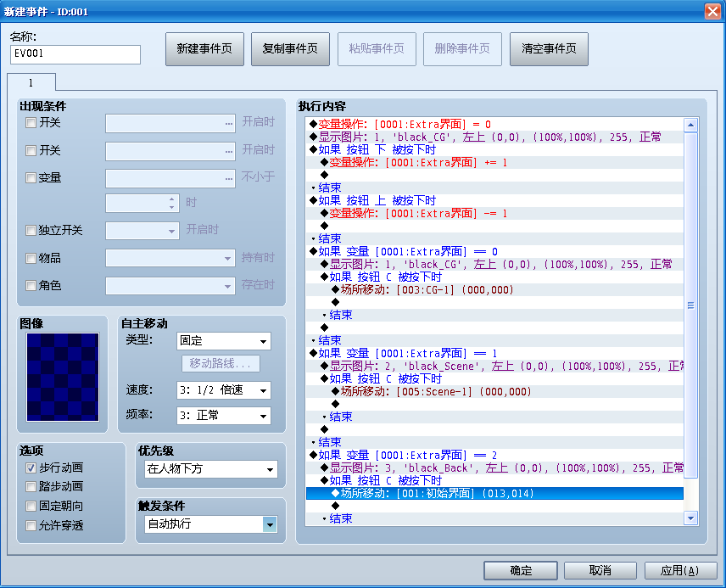Cancel with the 取消 button

point(600,570)
